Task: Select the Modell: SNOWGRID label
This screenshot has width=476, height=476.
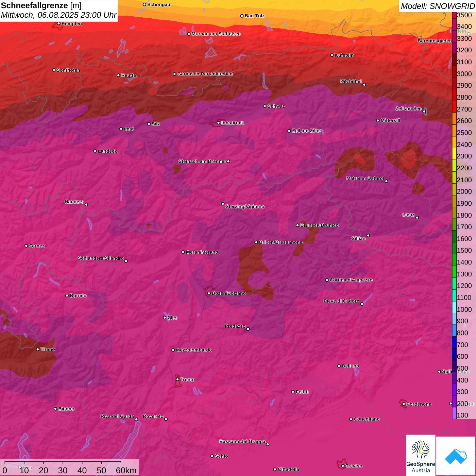Action: click(x=438, y=6)
